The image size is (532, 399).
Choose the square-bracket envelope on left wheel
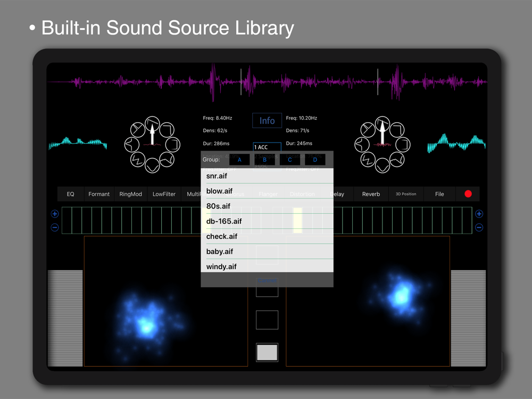[x=173, y=145]
